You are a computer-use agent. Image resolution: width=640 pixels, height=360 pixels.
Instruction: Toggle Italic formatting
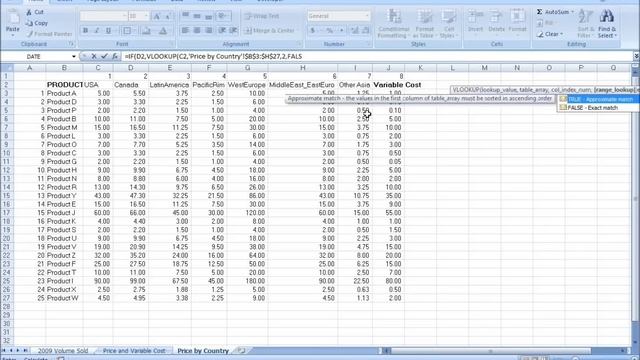click(97, 31)
